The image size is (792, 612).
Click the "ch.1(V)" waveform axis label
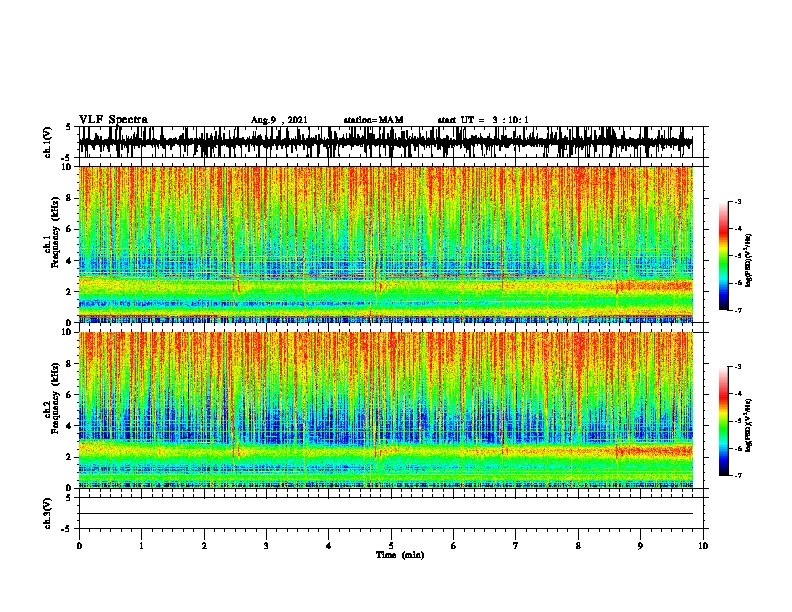pyautogui.click(x=47, y=142)
